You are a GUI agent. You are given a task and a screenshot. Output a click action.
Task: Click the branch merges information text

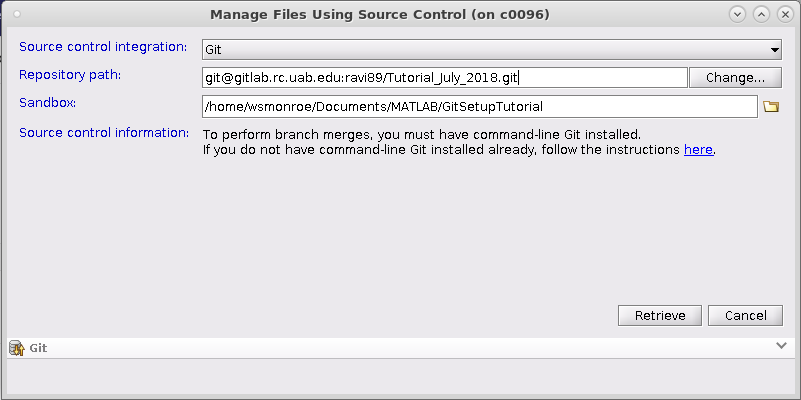tap(421, 134)
